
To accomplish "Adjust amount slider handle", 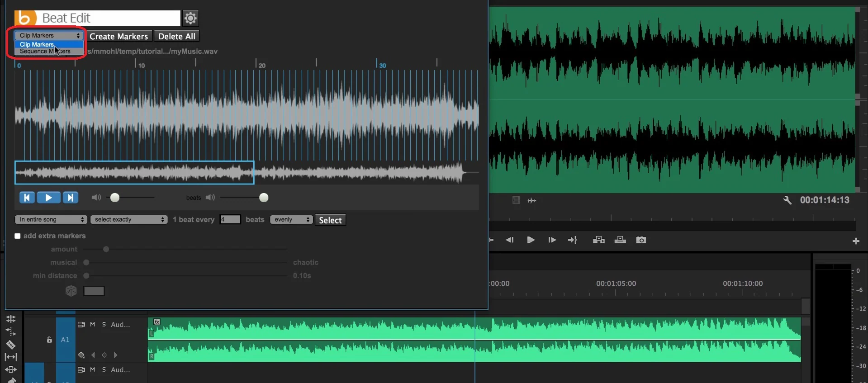I will tap(106, 249).
